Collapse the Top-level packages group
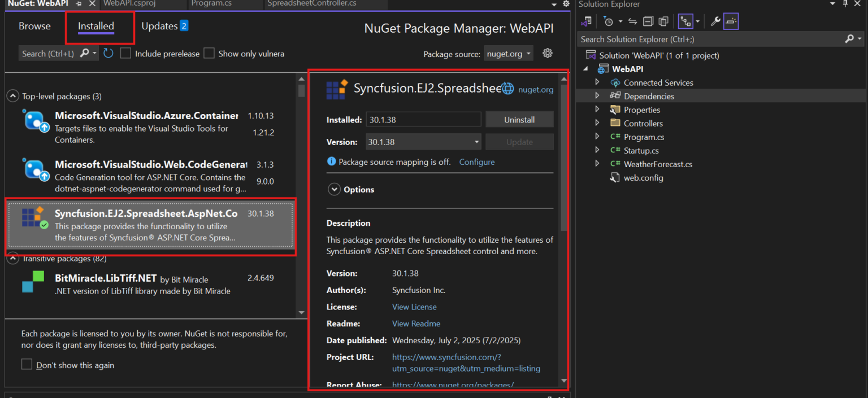The height and width of the screenshot is (398, 868). coord(12,95)
